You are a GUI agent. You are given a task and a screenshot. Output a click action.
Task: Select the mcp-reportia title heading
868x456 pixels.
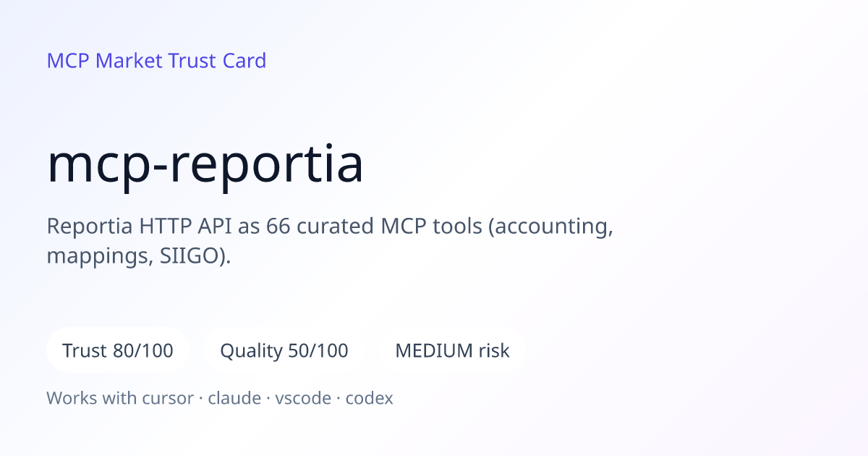pos(205,165)
